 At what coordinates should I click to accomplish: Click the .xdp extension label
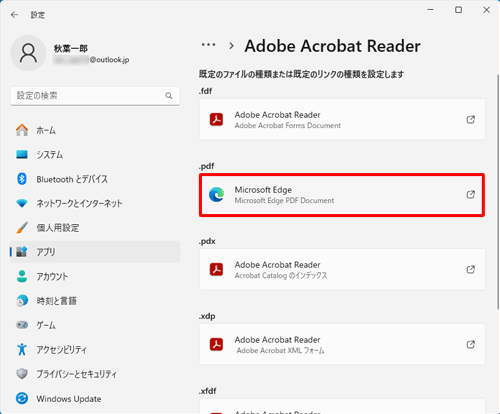(x=207, y=316)
